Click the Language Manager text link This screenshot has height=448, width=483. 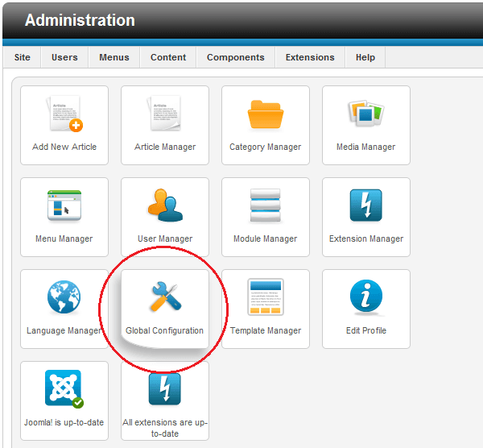tap(64, 330)
